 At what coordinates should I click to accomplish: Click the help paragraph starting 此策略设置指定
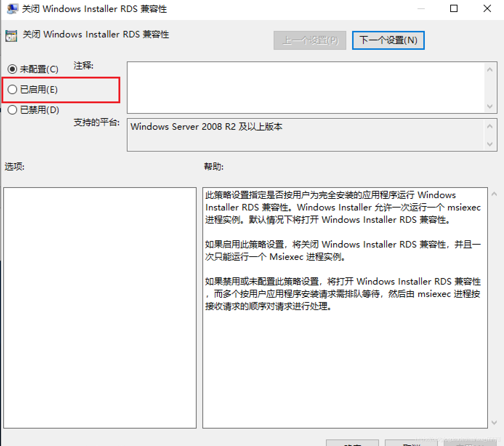343,207
